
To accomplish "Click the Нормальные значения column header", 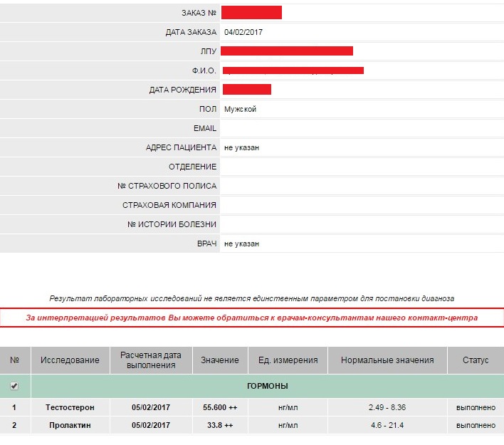I will 387,360.
